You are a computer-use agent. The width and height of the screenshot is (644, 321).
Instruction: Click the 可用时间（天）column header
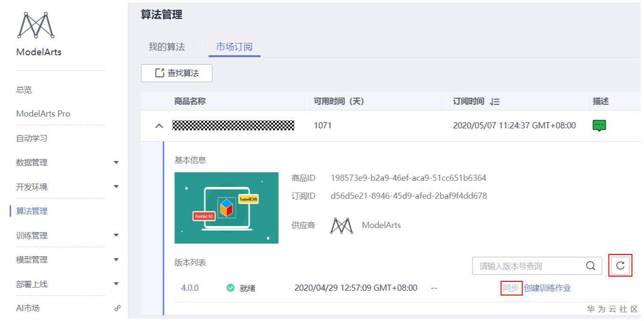tap(339, 101)
